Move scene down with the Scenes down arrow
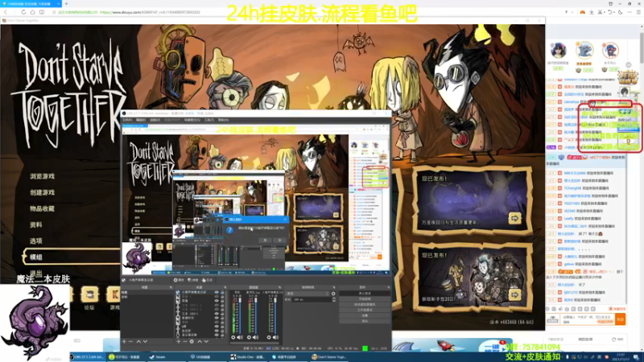The height and width of the screenshot is (362, 644). [145, 341]
